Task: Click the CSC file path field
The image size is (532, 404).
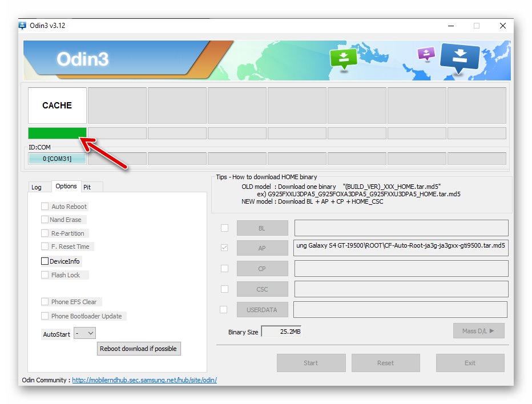Action: 401,289
